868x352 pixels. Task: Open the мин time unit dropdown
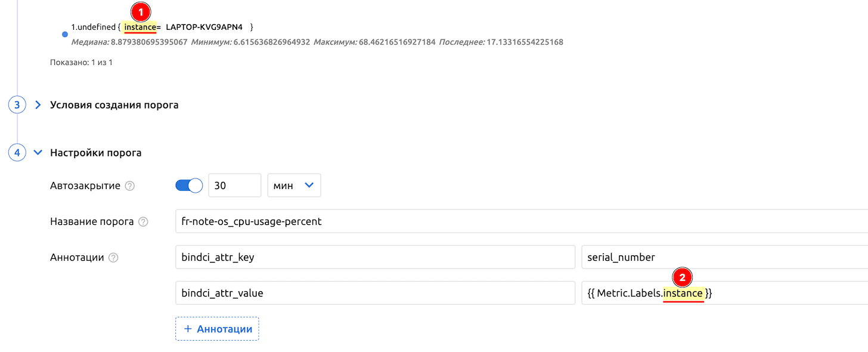[294, 186]
